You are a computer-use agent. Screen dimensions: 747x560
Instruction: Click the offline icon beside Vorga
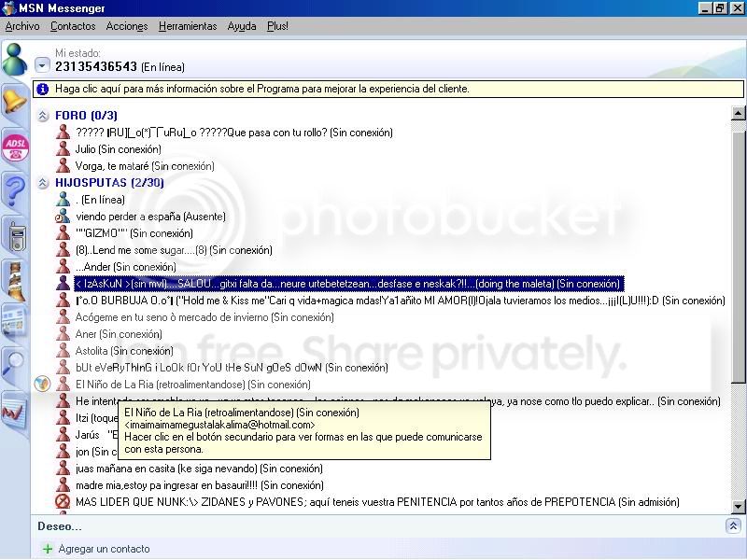click(63, 166)
